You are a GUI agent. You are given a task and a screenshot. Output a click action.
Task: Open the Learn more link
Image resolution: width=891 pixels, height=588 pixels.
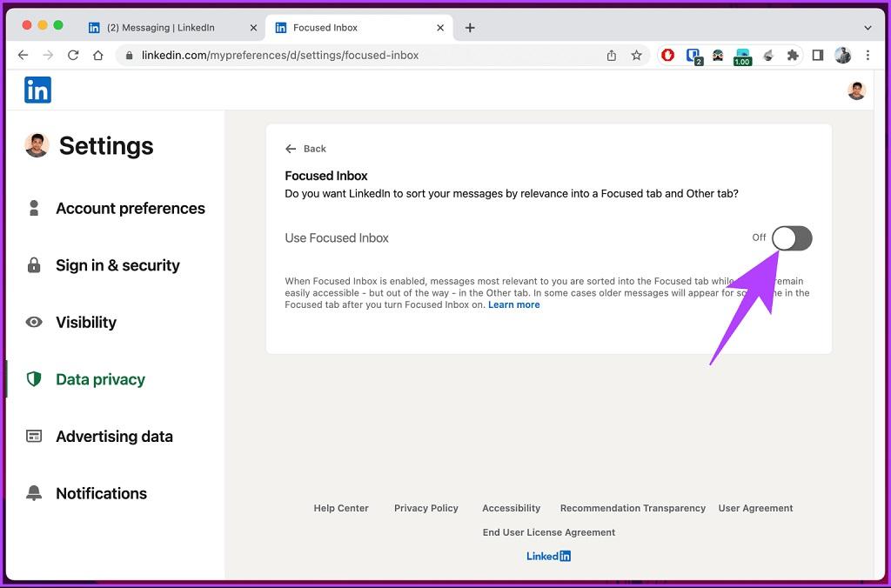(x=513, y=304)
